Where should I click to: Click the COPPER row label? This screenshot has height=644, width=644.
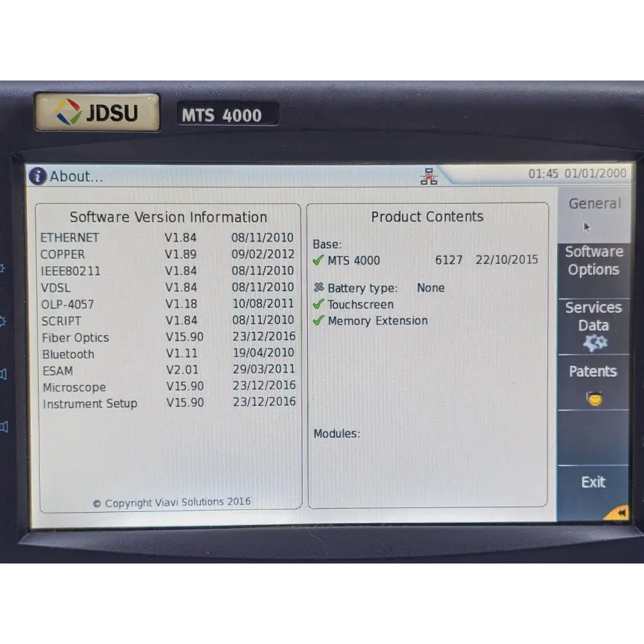[62, 254]
